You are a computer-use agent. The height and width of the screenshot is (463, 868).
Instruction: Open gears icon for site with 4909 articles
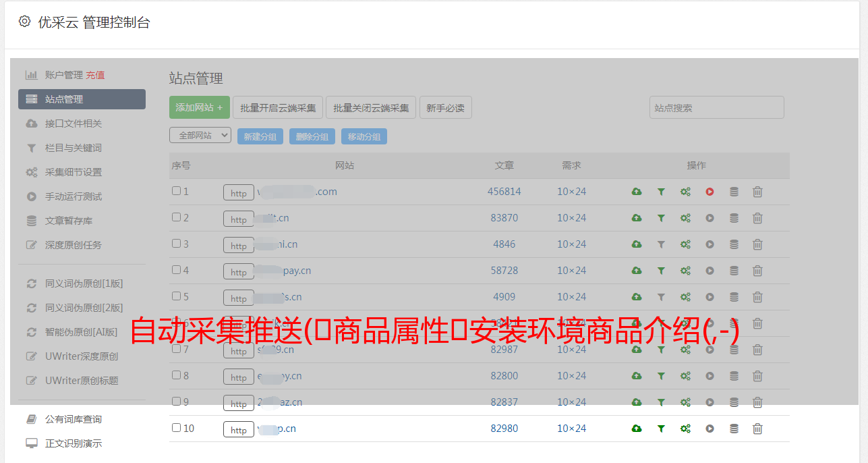(x=685, y=297)
